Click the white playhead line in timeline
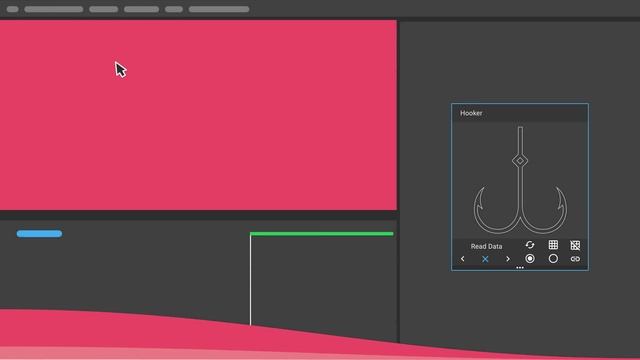This screenshot has width=640, height=360. (x=250, y=281)
